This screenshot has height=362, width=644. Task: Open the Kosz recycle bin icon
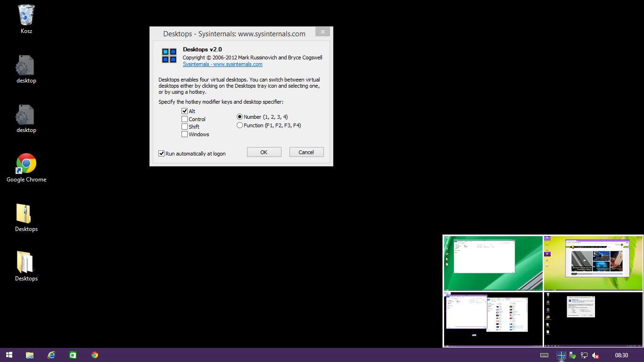(26, 19)
